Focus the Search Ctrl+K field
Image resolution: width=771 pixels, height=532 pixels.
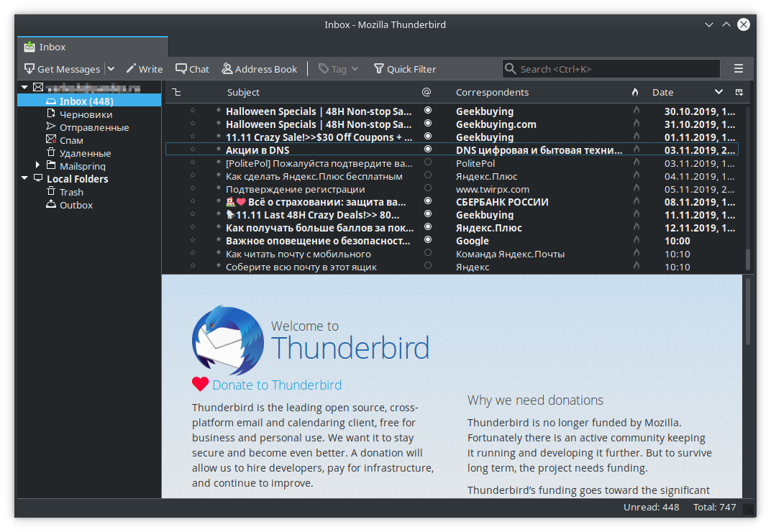pyautogui.click(x=611, y=69)
